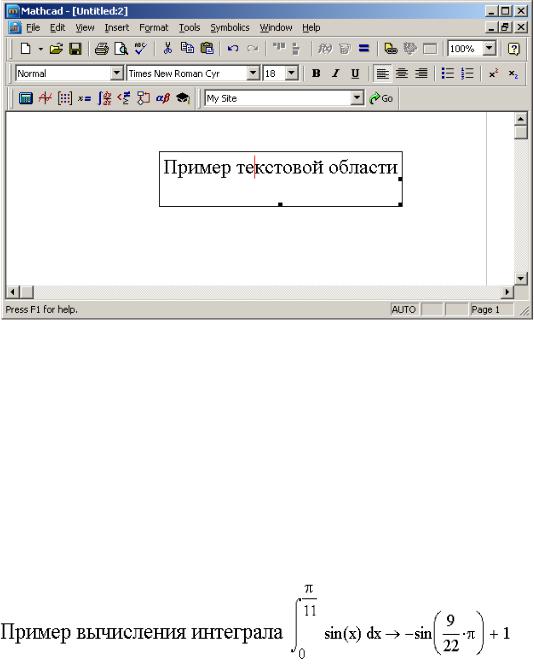This screenshot has width=534, height=666.
Task: Click inside the Пример текстовой области text region
Action: pos(280,178)
